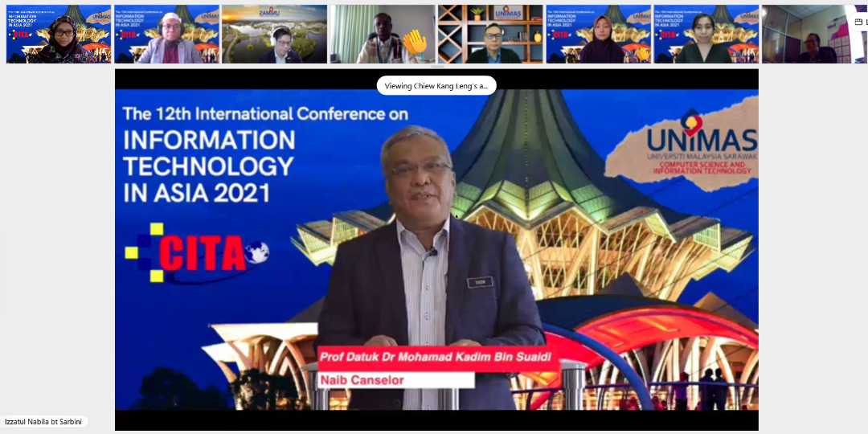Screen dimensions: 868x434
Task: Select the first thumbnail of woman wearing glasses
Action: (59, 35)
